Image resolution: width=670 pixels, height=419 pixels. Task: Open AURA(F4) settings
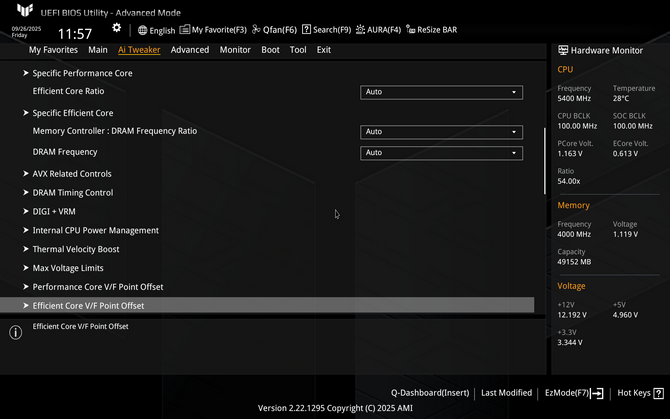coord(379,29)
